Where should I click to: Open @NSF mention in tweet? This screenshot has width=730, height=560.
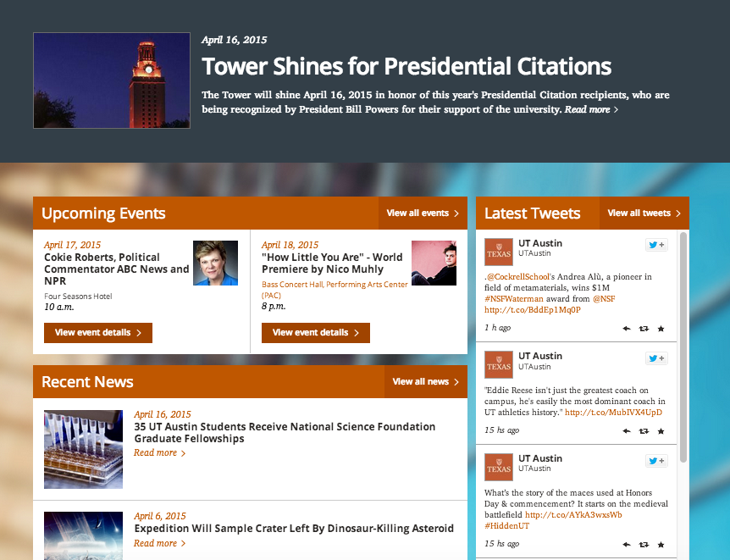coord(604,298)
